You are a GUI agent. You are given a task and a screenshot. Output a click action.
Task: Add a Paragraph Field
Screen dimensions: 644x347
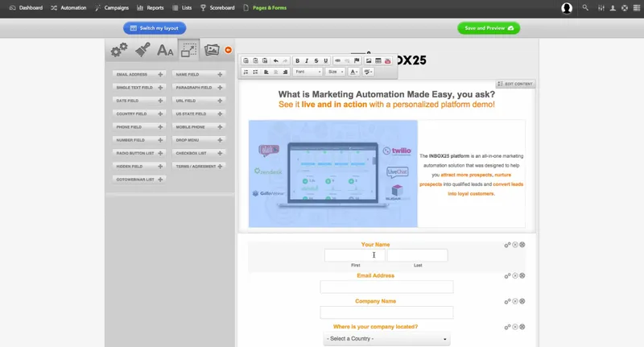199,88
